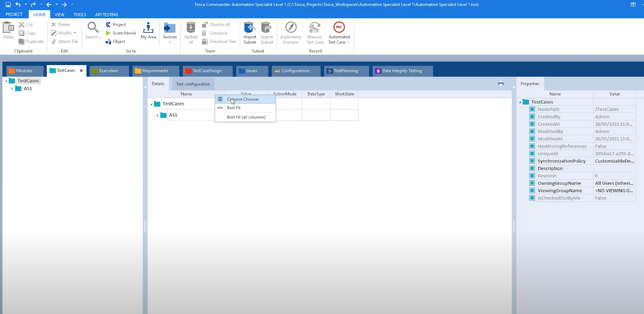The image size is (644, 314).
Task: Open the API TESTING ribbon tab
Action: pyautogui.click(x=107, y=15)
